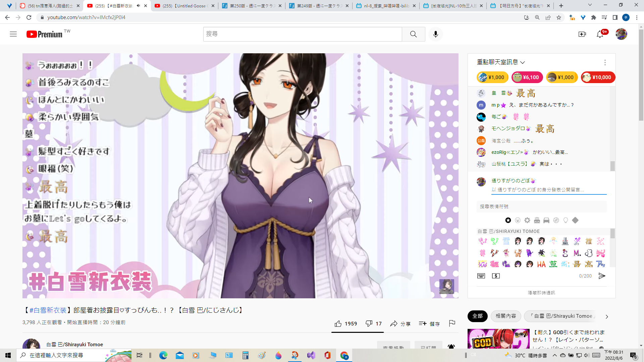Screen dimensions: 644x362
Task: Report video with flag icon
Action: point(452,323)
